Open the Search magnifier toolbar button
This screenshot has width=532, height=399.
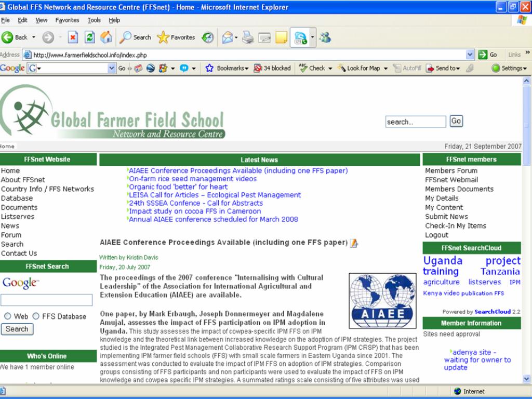click(x=135, y=37)
